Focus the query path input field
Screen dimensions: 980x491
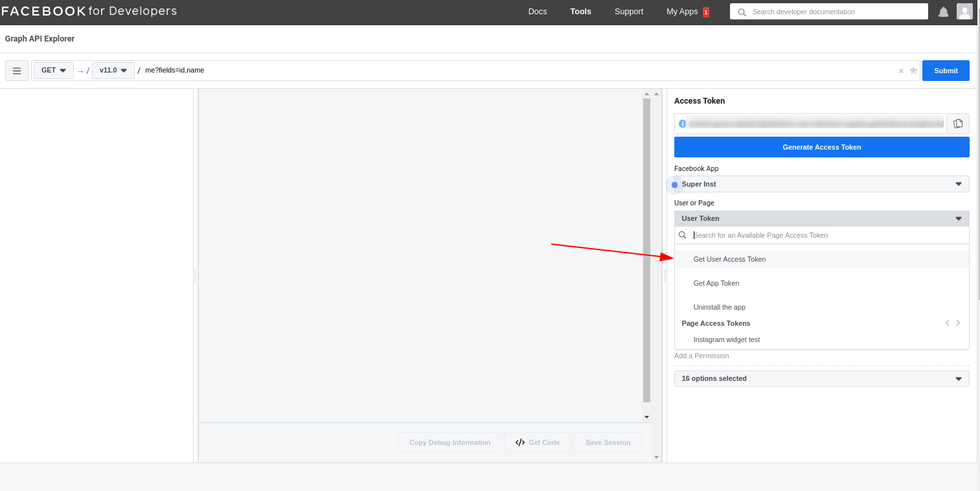tap(518, 71)
